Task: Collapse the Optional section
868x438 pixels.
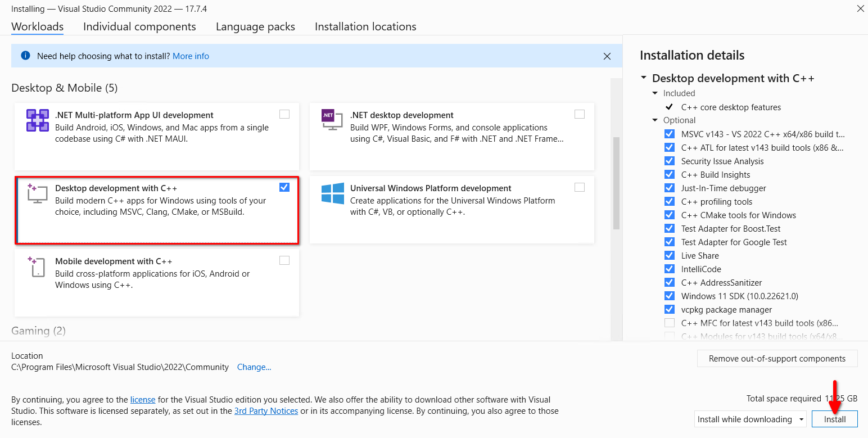Action: point(655,120)
